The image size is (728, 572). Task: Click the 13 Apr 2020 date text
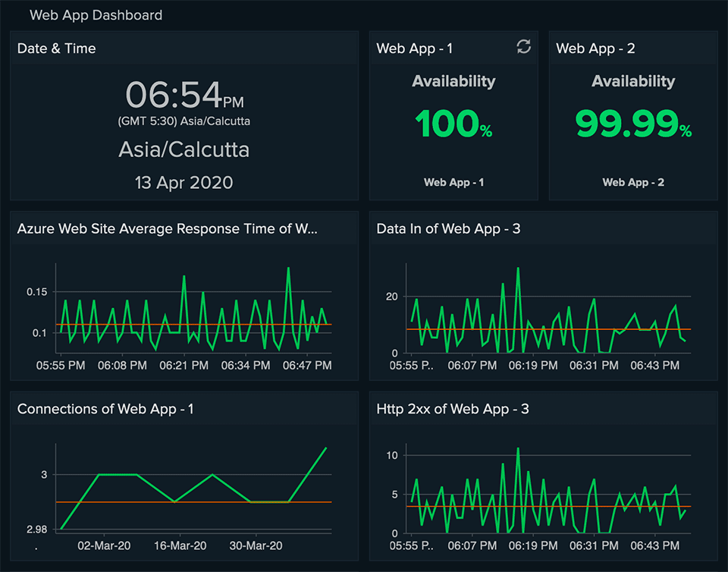coord(184,182)
